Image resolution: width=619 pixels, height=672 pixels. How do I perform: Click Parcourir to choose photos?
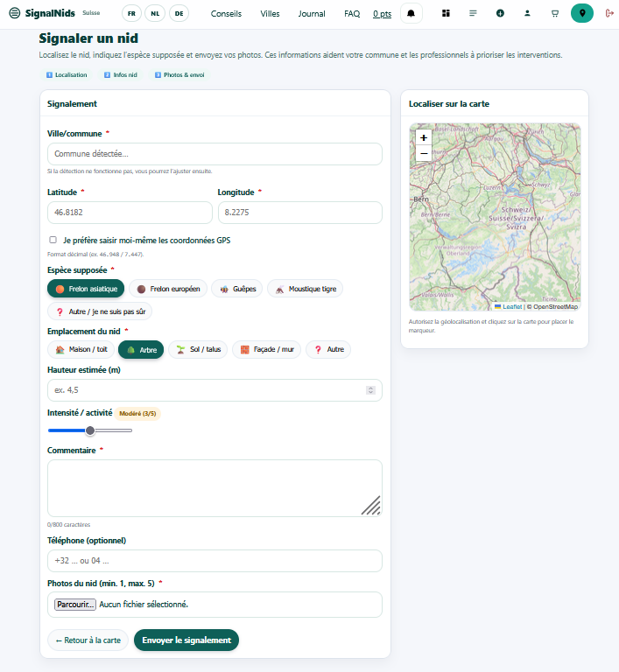(x=75, y=605)
